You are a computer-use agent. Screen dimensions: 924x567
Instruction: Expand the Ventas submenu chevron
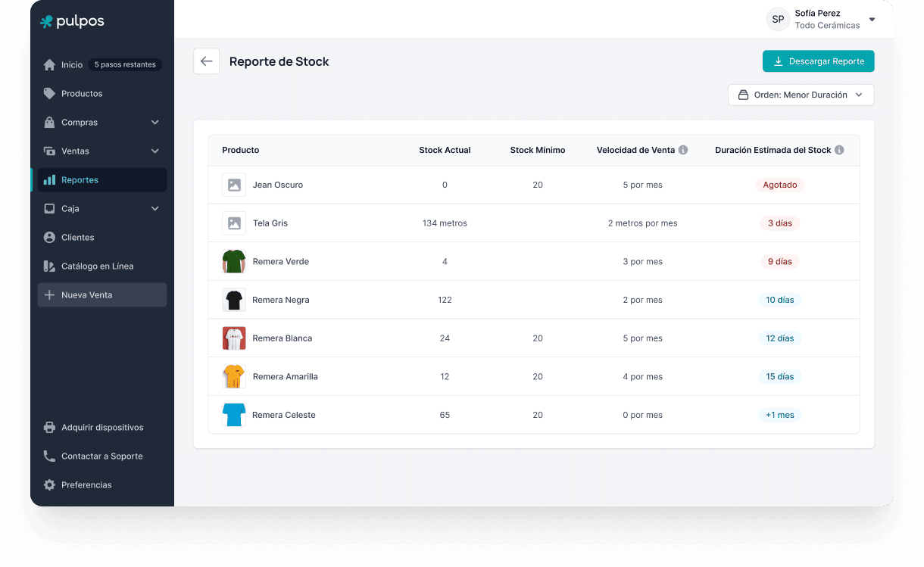[155, 151]
